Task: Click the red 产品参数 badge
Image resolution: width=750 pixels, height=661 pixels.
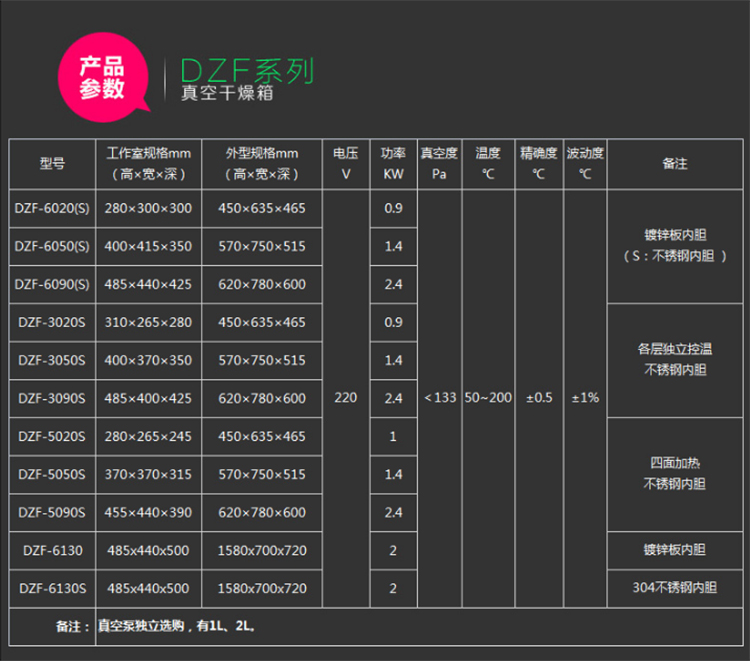Action: point(102,78)
